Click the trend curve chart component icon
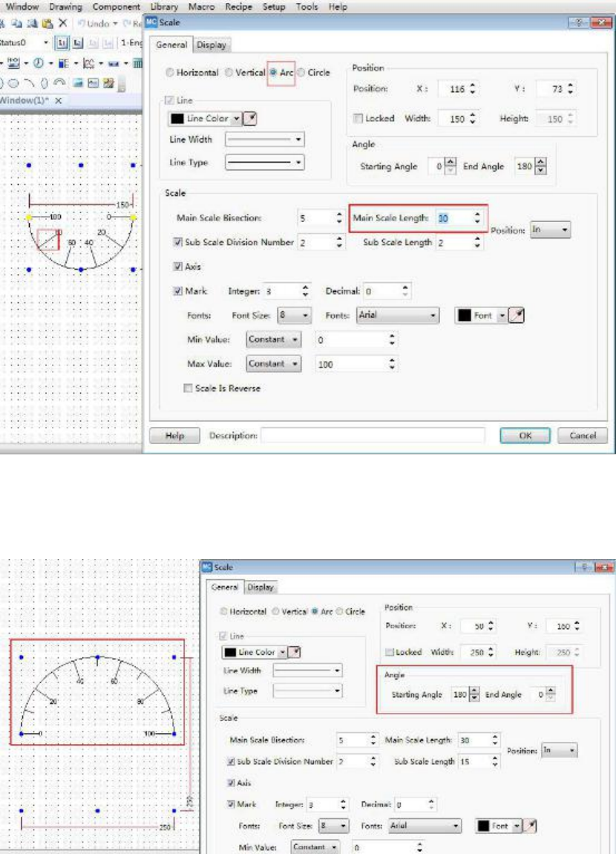 tap(89, 63)
